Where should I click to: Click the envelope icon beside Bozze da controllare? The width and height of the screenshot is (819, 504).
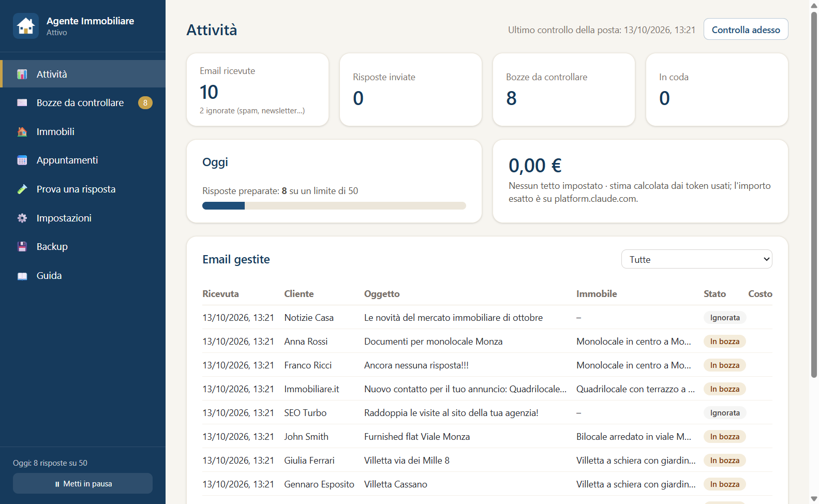[22, 103]
